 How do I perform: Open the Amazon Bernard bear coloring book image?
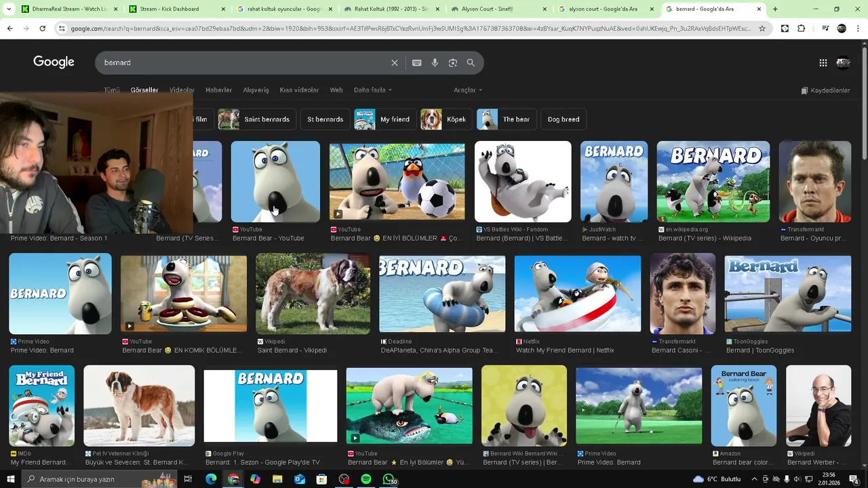pyautogui.click(x=744, y=405)
